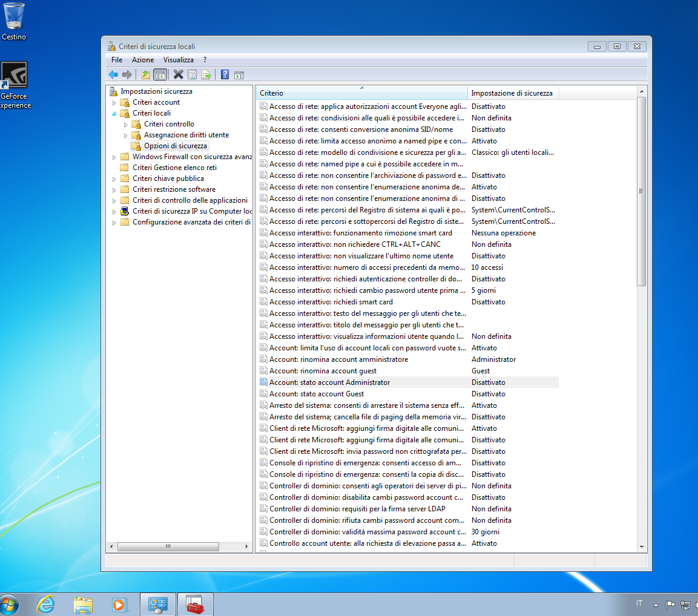The width and height of the screenshot is (698, 616).
Task: Open Internet Explorer from the taskbar
Action: [45, 604]
